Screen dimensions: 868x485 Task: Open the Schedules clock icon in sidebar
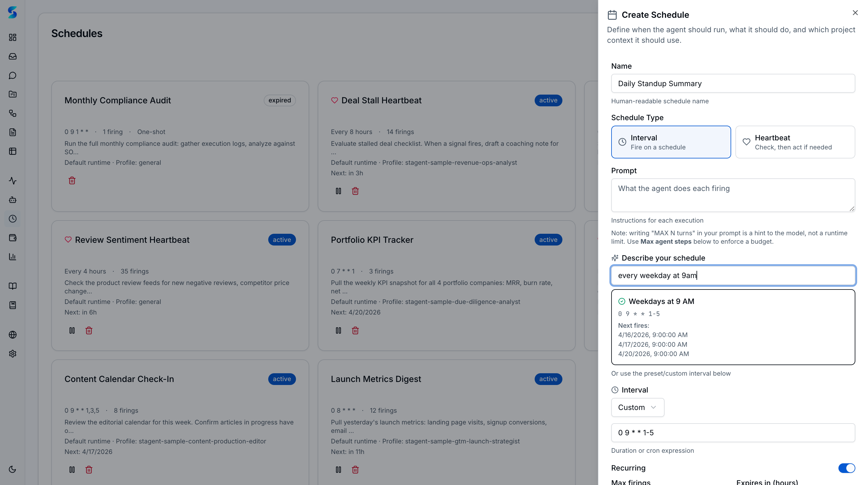[12, 219]
